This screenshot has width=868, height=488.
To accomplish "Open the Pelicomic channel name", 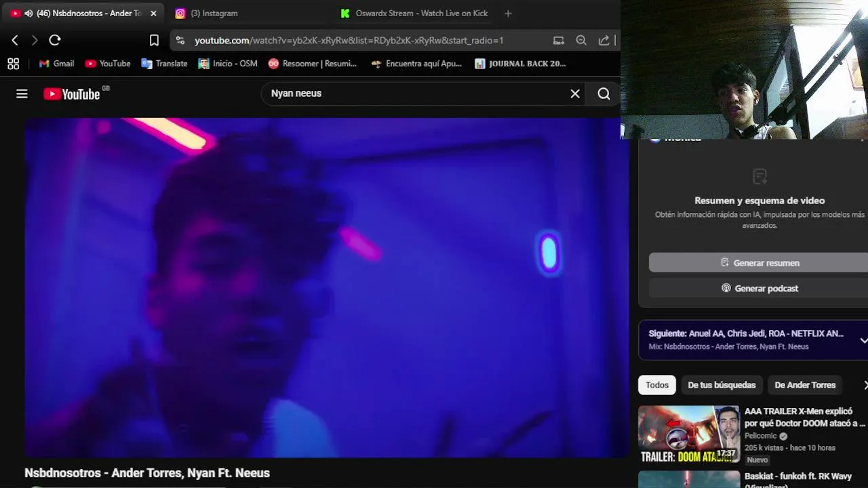I will click(761, 436).
